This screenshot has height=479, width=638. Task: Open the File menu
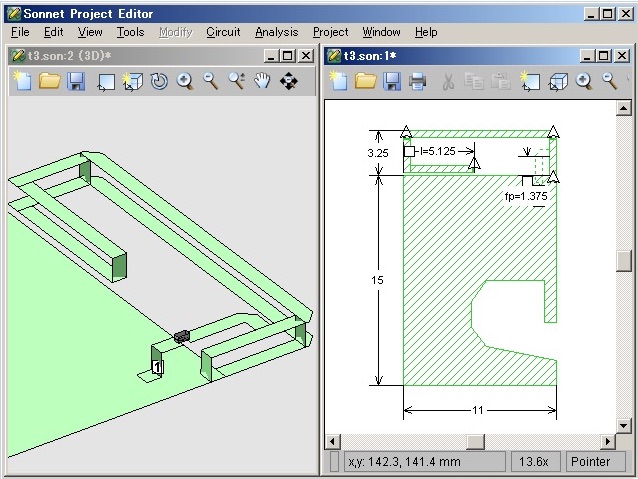coord(20,32)
